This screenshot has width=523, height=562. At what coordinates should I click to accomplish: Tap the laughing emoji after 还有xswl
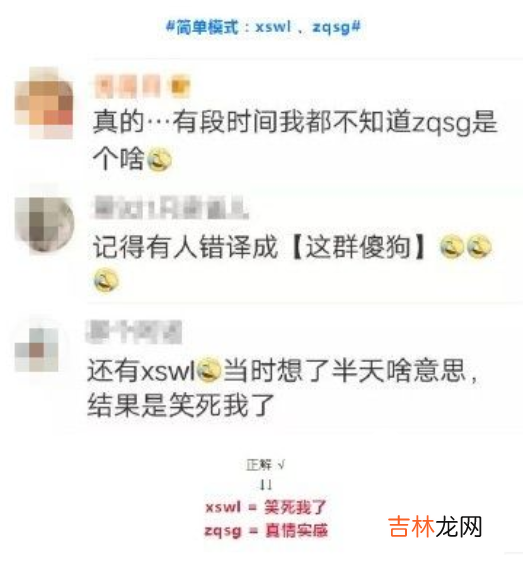pyautogui.click(x=209, y=369)
